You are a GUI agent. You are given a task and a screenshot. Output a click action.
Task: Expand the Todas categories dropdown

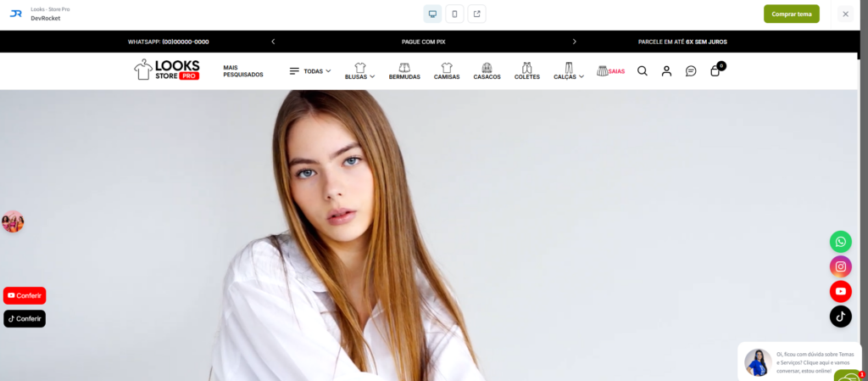(x=310, y=71)
